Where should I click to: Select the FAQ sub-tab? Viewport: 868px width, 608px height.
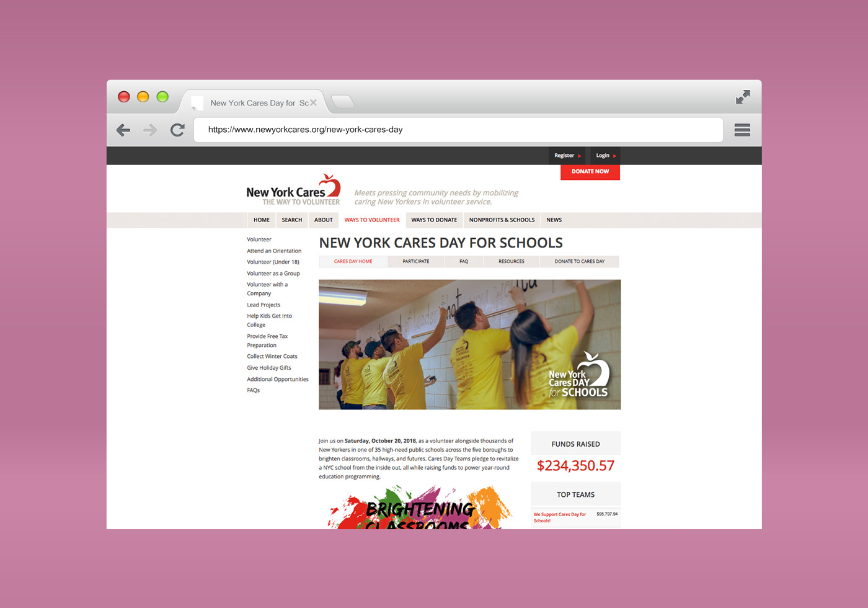coord(464,262)
